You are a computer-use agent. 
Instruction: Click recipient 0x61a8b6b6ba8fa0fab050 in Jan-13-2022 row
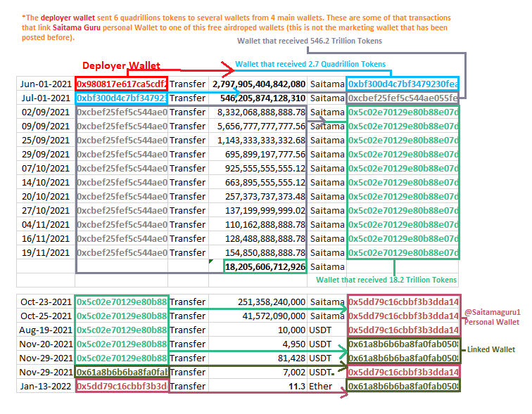[403, 386]
